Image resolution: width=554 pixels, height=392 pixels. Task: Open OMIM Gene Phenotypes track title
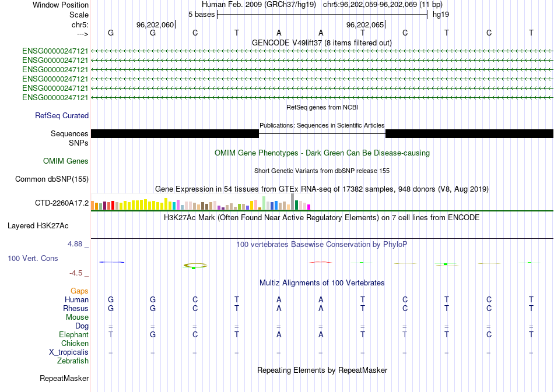[322, 153]
